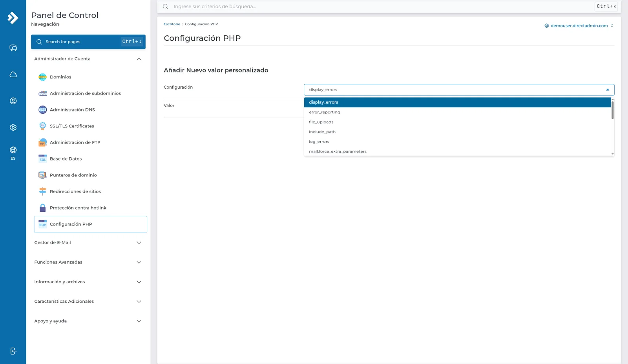Open Punteros de dominio
This screenshot has width=628, height=364.
tap(91, 175)
